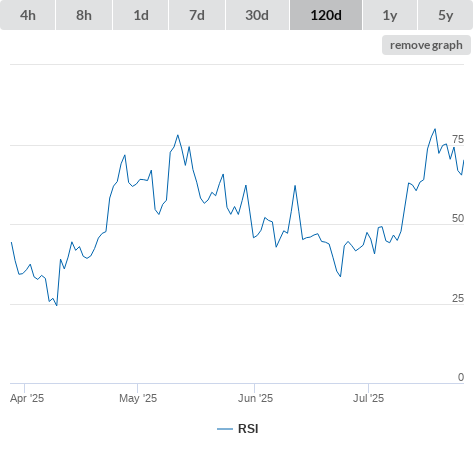
Task: Switch to the 8h time range
Action: click(84, 15)
